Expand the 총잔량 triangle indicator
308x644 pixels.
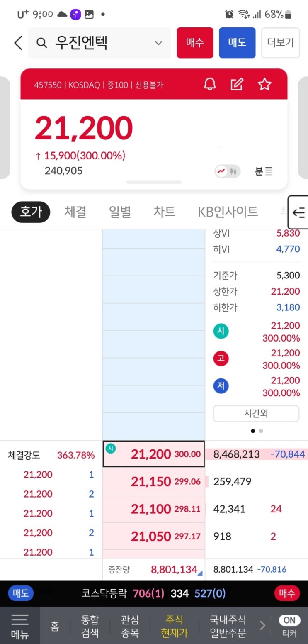[200, 573]
